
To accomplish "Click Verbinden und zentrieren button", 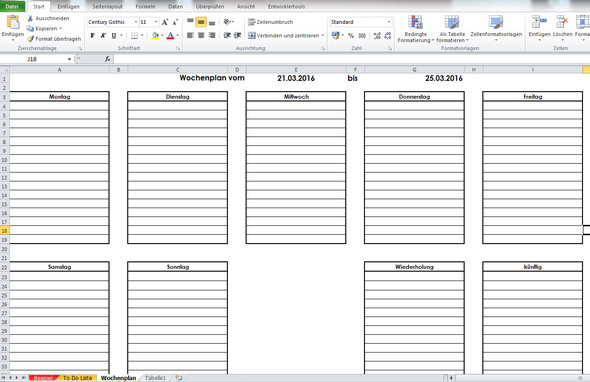I will [286, 35].
